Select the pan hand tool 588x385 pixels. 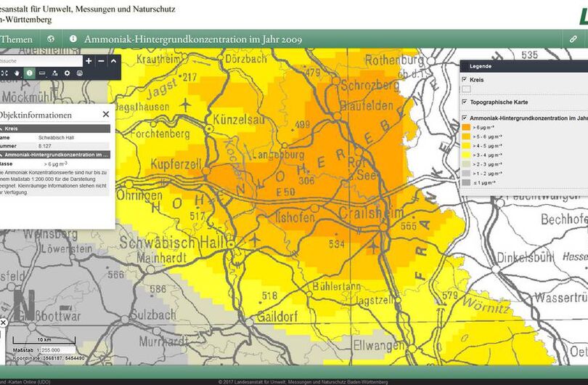click(x=17, y=73)
